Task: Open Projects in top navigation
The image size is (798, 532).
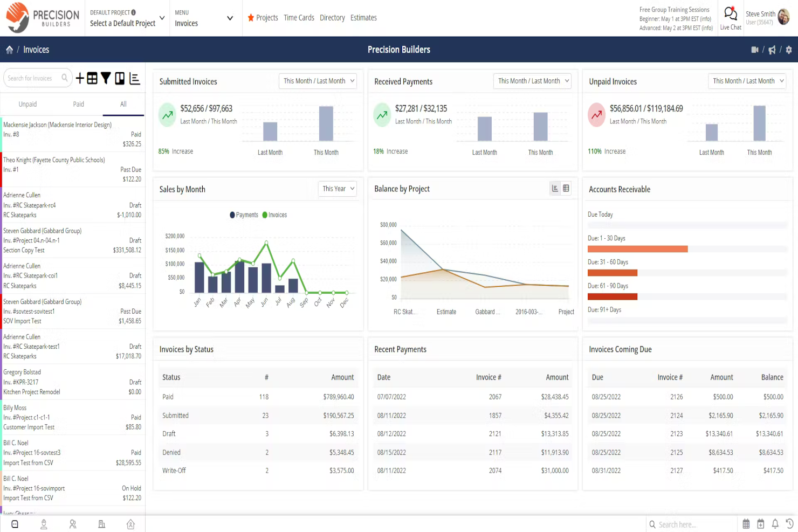Action: click(x=267, y=18)
